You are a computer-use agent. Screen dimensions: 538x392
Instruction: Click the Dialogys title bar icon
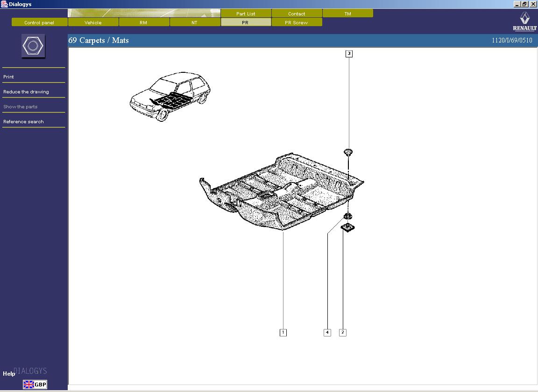(x=4, y=4)
